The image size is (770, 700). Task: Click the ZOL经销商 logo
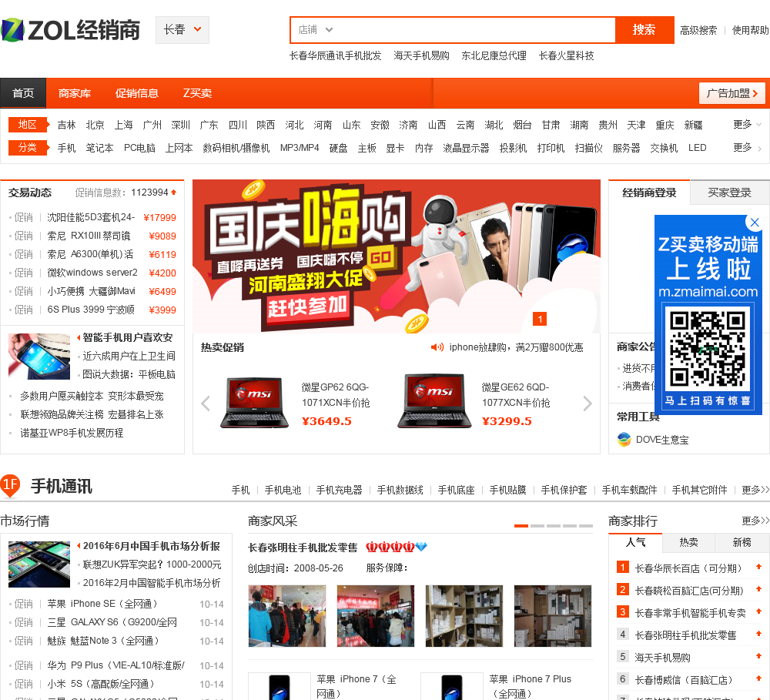[70, 30]
